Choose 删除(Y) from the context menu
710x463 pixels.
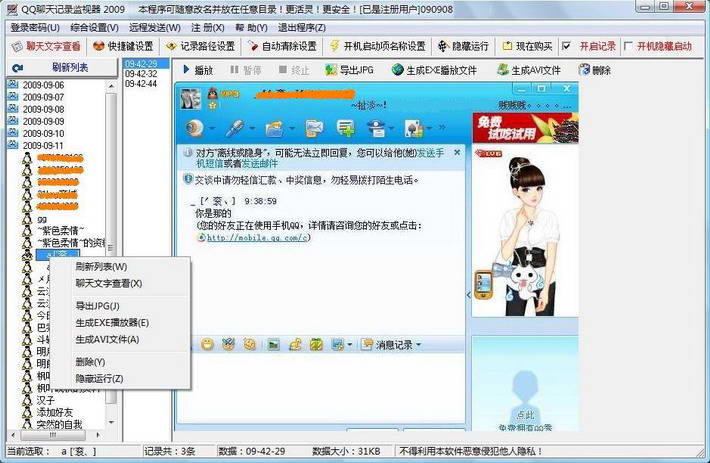[x=90, y=362]
